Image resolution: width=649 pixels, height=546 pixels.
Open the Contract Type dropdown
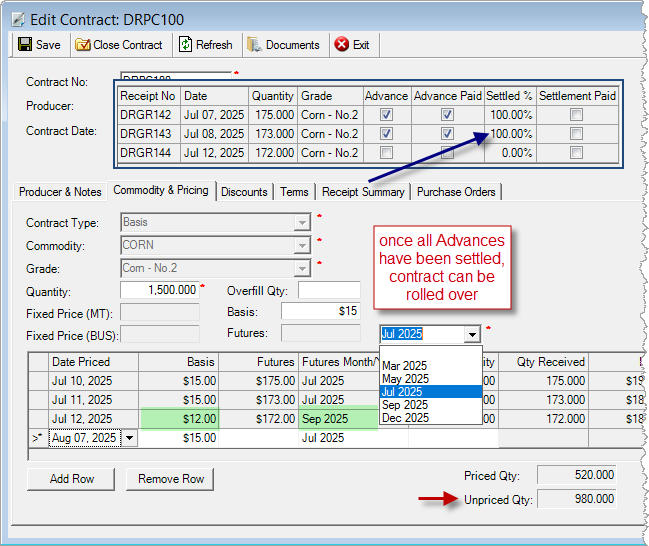(302, 223)
